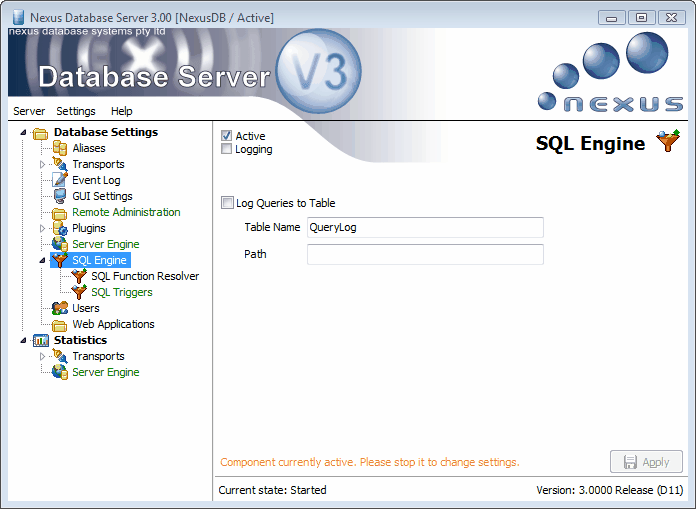This screenshot has width=696, height=509.
Task: Click the SQL Engine funnel icon in header
Action: [668, 141]
